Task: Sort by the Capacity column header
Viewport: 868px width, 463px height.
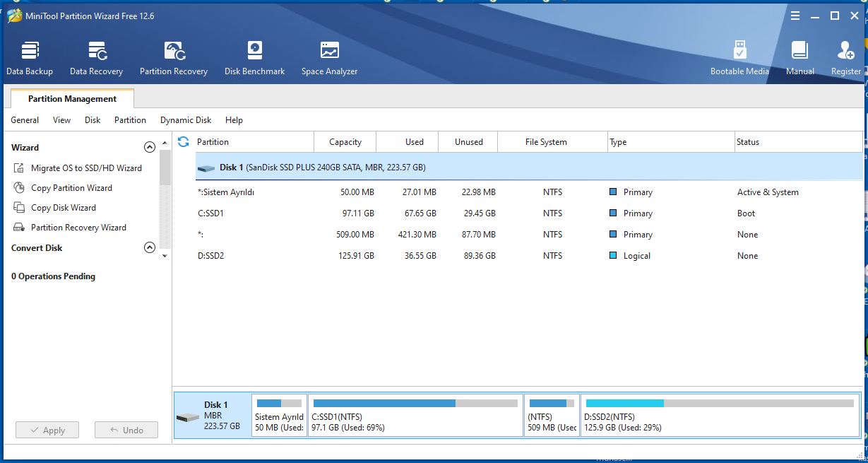Action: (x=345, y=142)
